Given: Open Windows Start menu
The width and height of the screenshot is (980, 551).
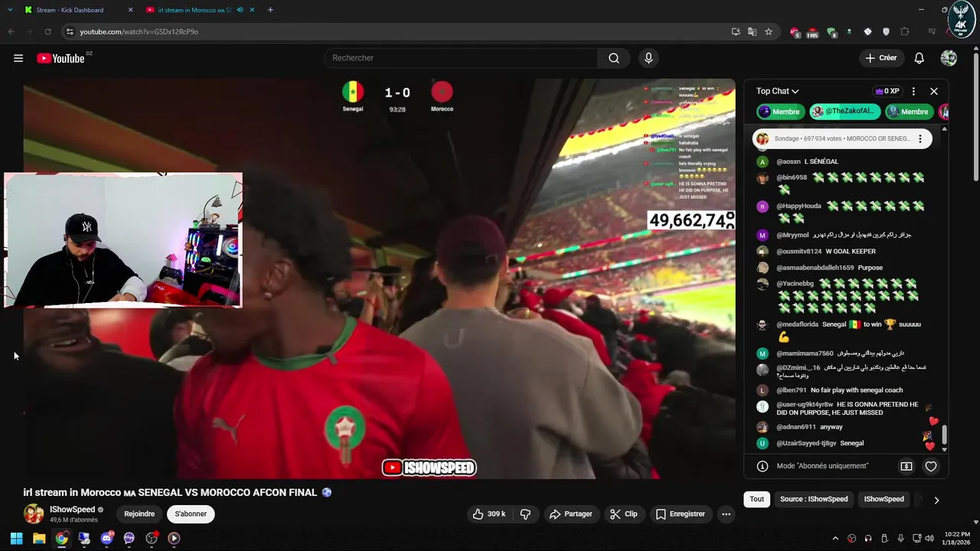Looking at the screenshot, I should (16, 538).
